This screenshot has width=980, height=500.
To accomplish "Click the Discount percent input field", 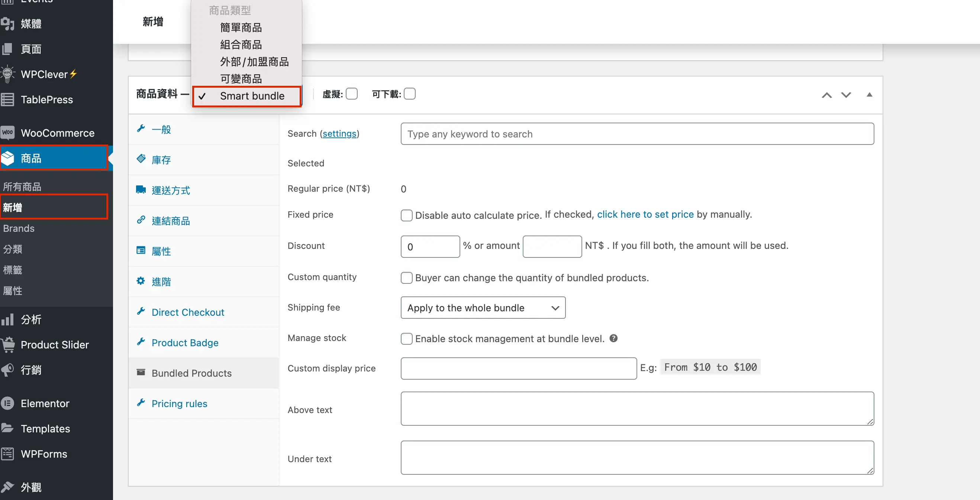I will (430, 247).
